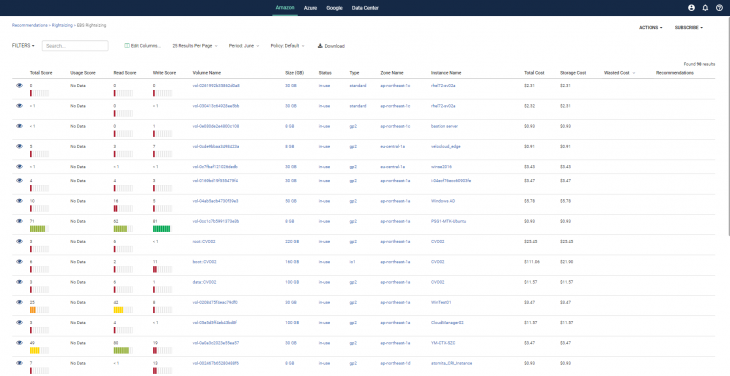
Task: Sort by Wasted Cost column arrow
Action: click(634, 73)
